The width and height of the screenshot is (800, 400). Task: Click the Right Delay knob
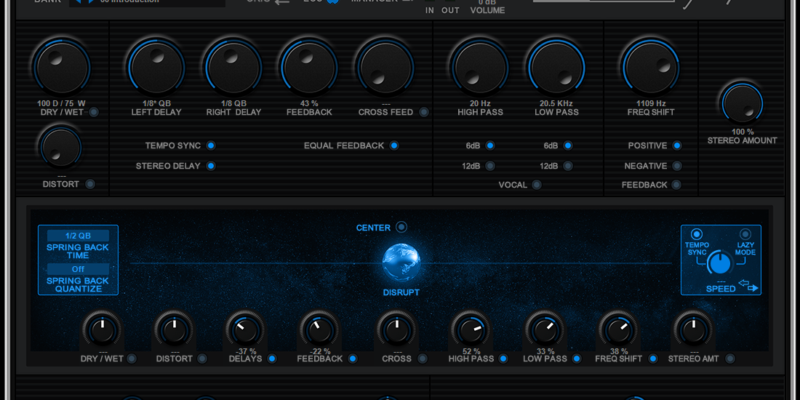click(x=233, y=67)
